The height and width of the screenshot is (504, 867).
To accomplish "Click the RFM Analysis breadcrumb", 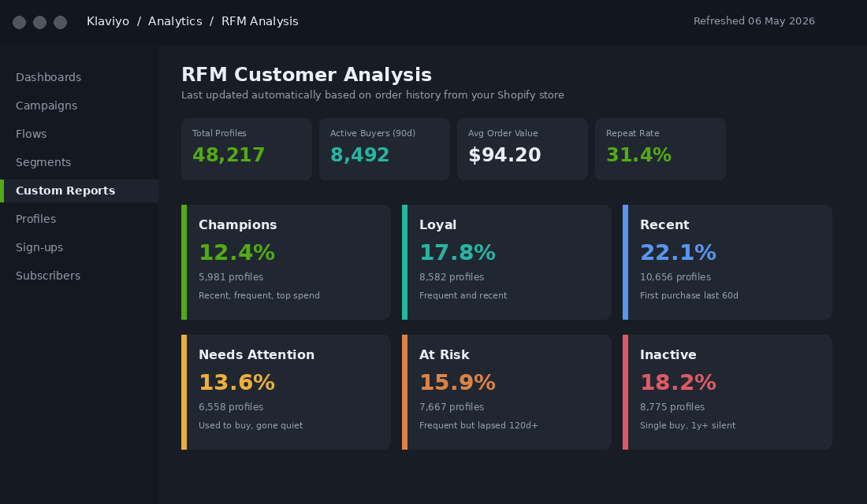I will point(260,21).
